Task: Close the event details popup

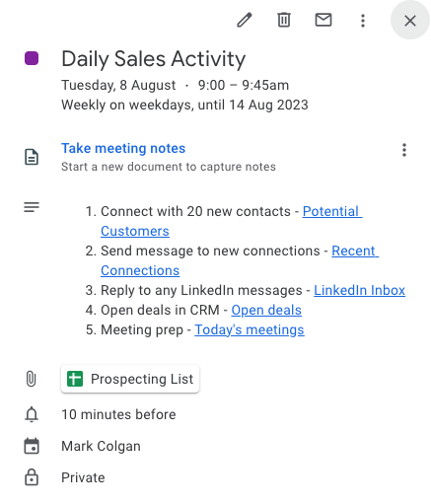Action: point(410,21)
